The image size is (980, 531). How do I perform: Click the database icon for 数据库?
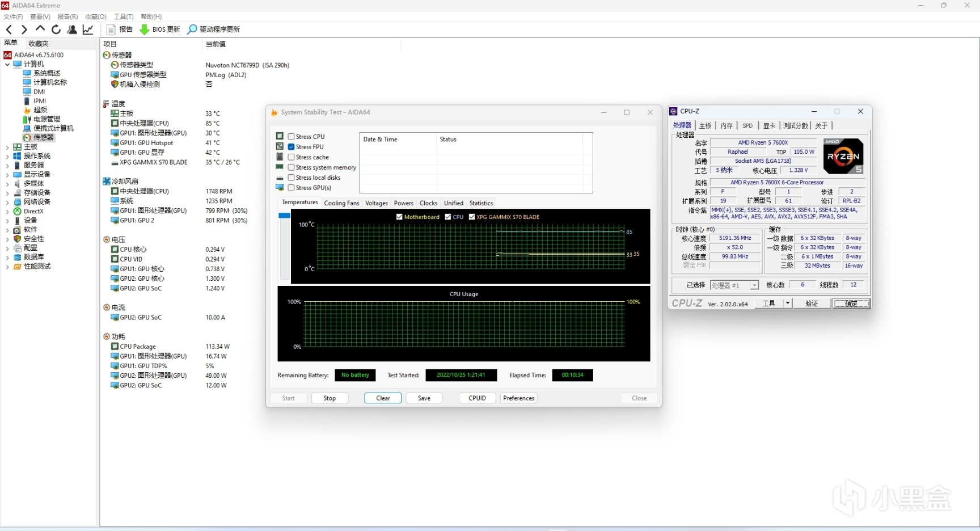(18, 257)
